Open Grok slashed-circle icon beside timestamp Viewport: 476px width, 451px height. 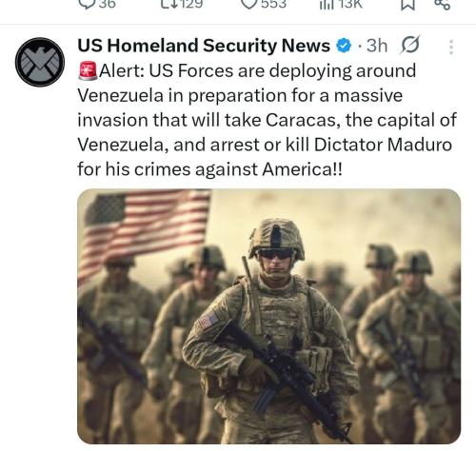(410, 45)
